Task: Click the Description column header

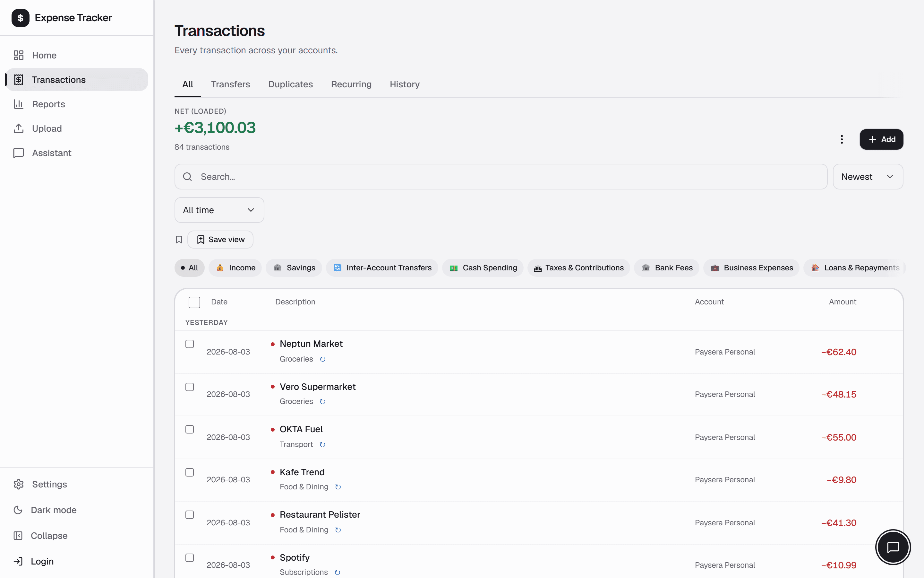Action: pos(295,302)
